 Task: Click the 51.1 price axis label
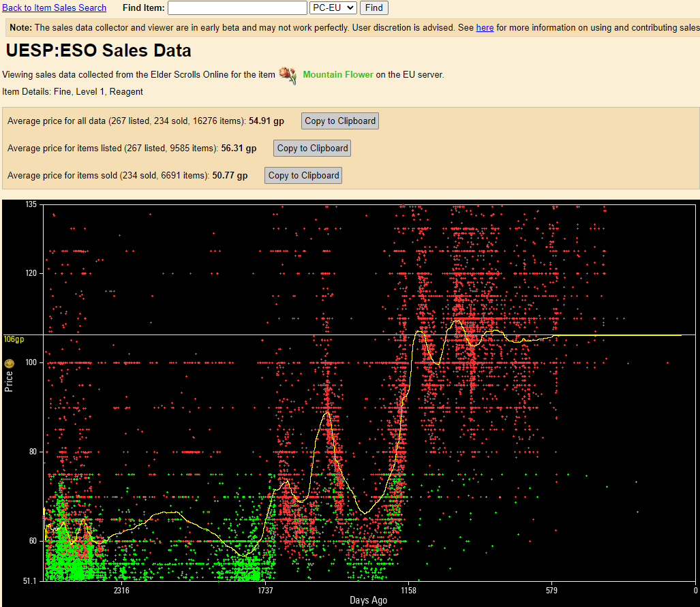pos(29,581)
